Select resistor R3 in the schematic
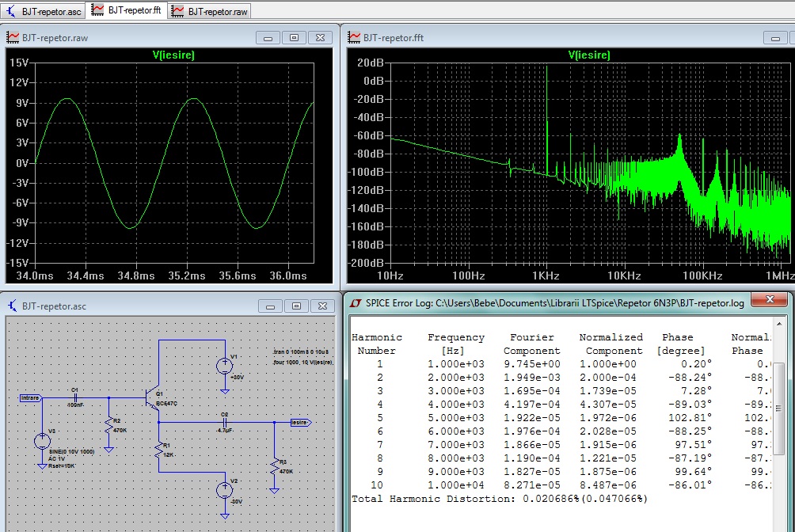 274,466
